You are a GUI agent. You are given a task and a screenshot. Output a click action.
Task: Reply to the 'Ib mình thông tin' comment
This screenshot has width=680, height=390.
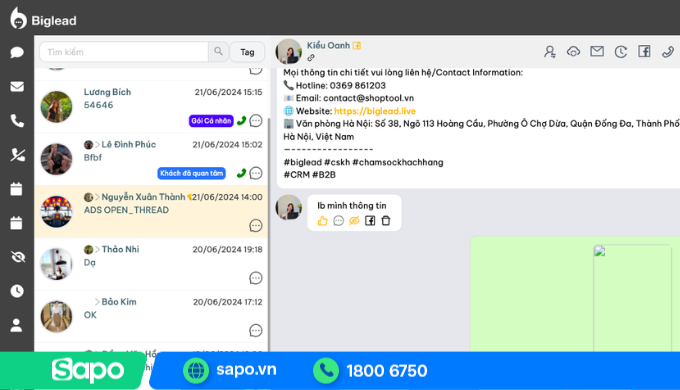(338, 221)
